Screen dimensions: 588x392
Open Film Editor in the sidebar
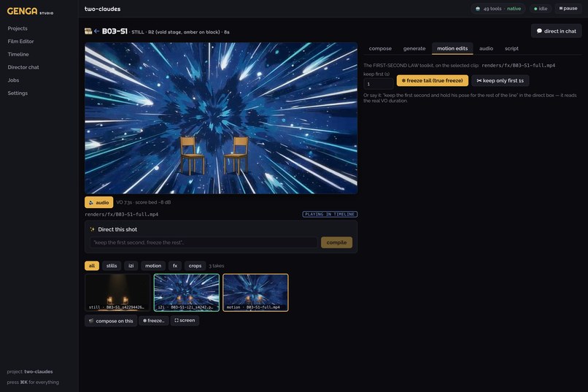(x=20, y=42)
